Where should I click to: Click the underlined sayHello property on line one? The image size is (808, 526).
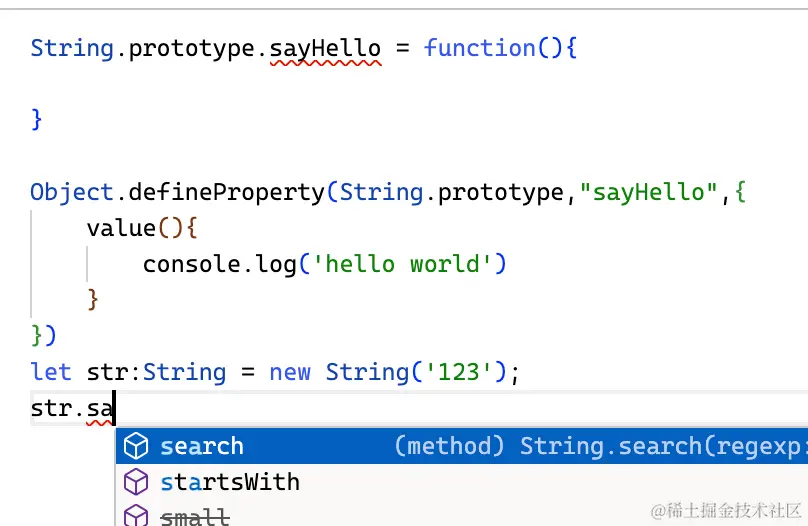pyautogui.click(x=325, y=48)
